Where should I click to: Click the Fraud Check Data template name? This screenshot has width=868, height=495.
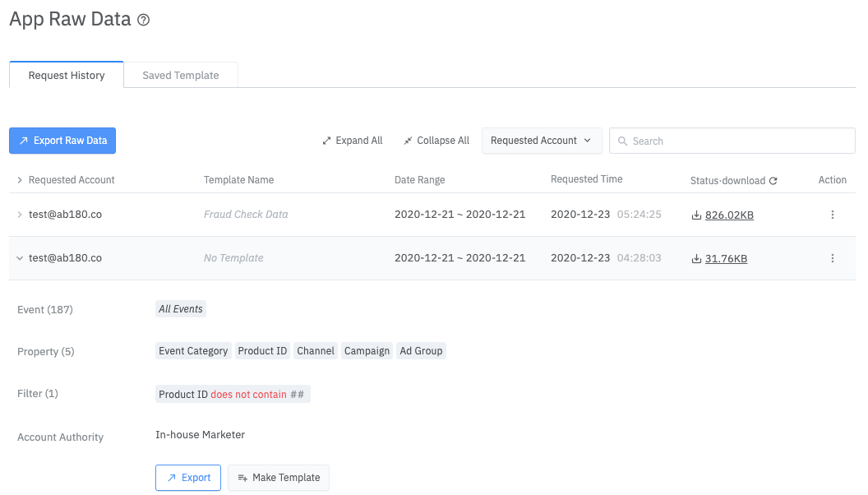point(246,215)
